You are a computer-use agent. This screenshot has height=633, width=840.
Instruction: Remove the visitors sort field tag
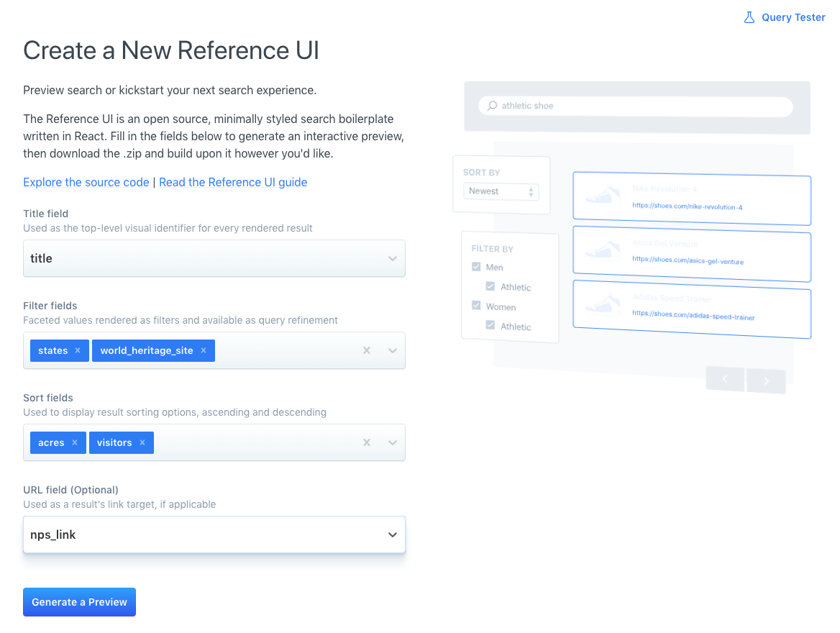click(142, 442)
